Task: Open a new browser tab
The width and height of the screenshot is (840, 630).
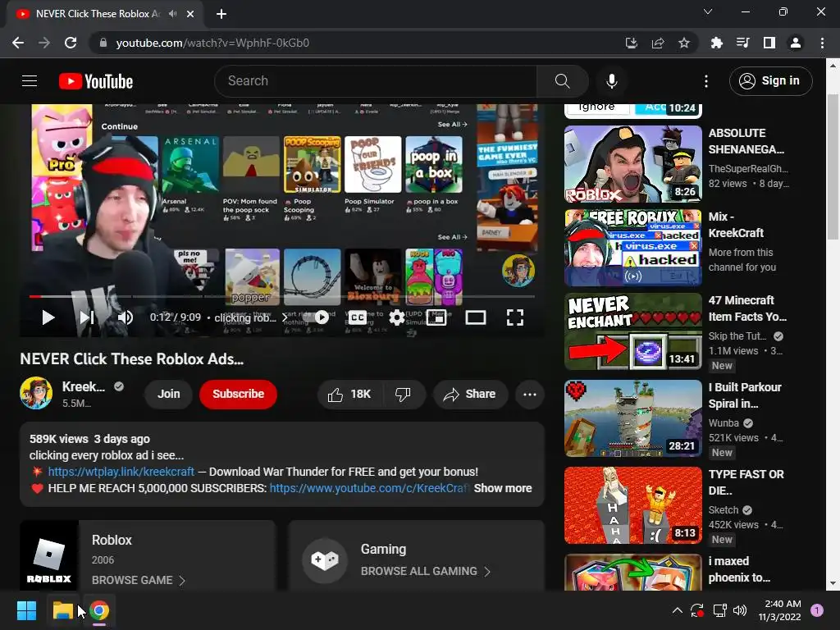Action: coord(221,14)
